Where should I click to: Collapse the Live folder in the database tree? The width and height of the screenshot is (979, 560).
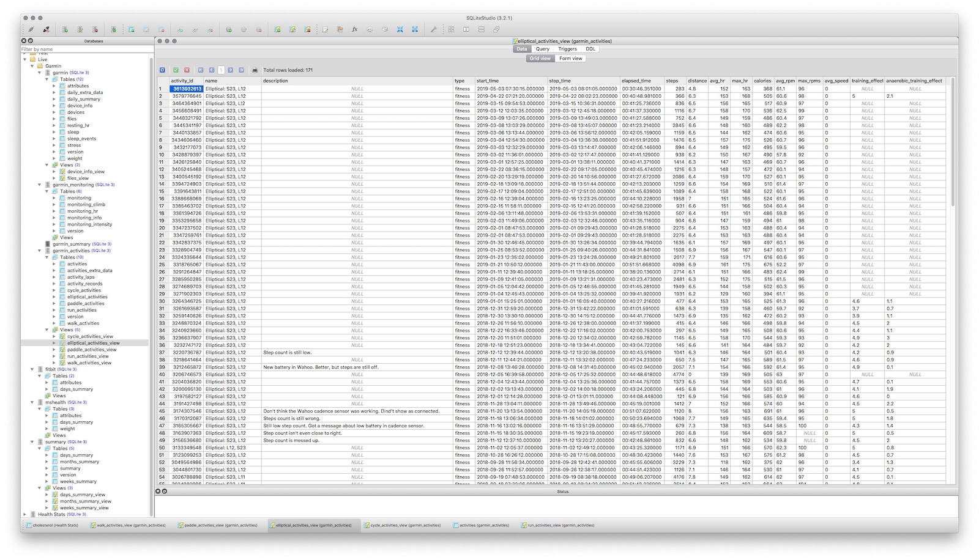click(x=25, y=59)
